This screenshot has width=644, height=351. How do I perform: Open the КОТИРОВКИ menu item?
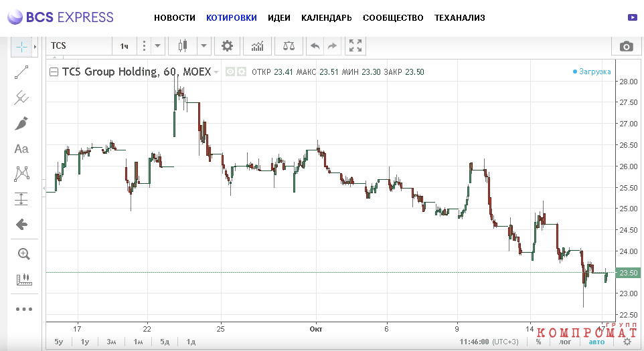pos(231,17)
